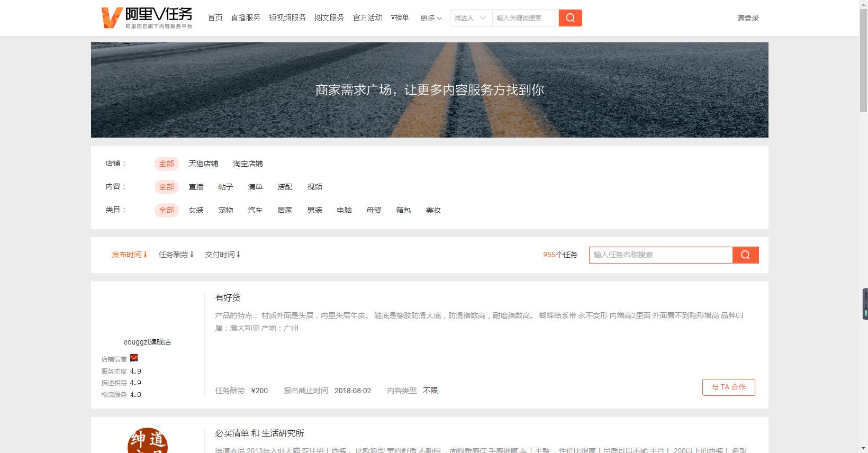Click the task search magnifier button

click(x=745, y=255)
